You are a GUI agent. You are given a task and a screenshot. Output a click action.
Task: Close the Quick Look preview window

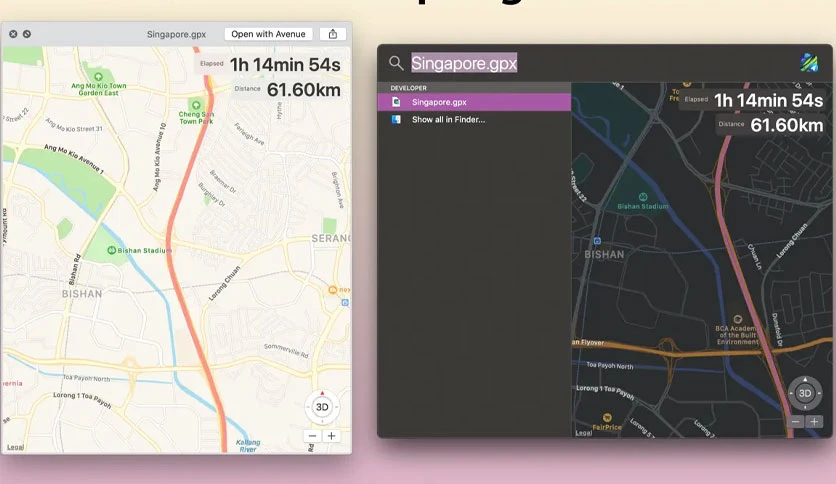coord(13,34)
